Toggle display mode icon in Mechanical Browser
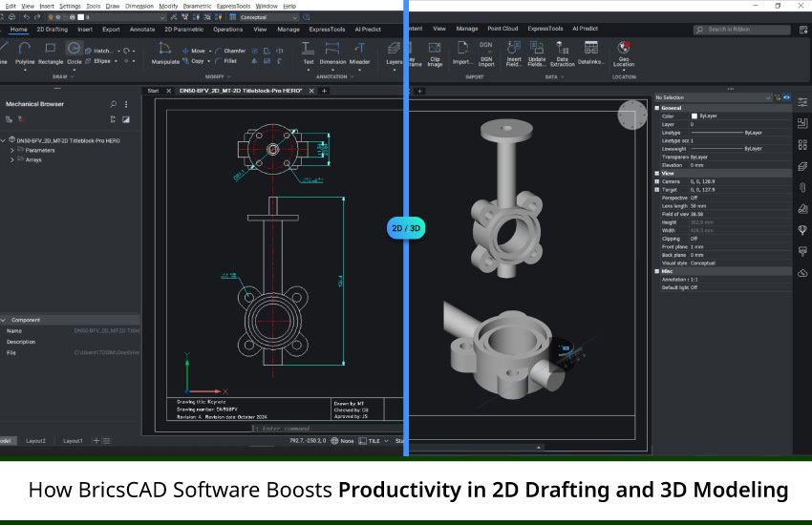 (126, 119)
